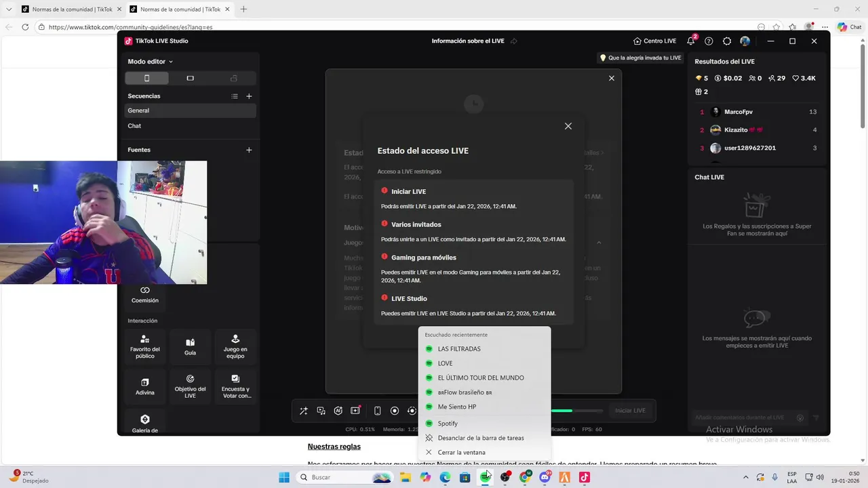Open Juego en equipo

pyautogui.click(x=235, y=346)
